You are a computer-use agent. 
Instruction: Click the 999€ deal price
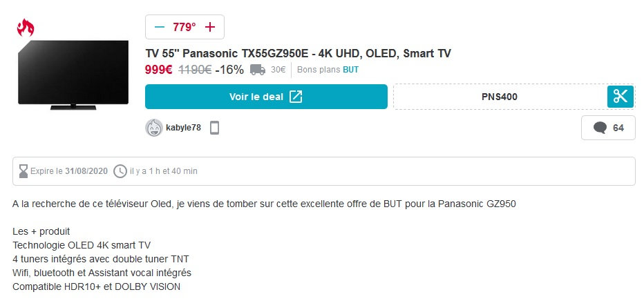[158, 70]
